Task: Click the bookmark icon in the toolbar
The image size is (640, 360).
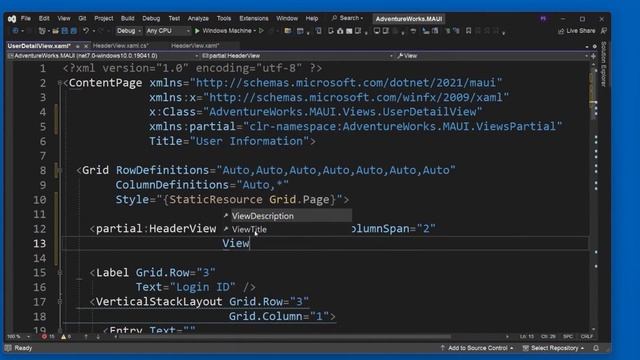Action: tap(469, 31)
